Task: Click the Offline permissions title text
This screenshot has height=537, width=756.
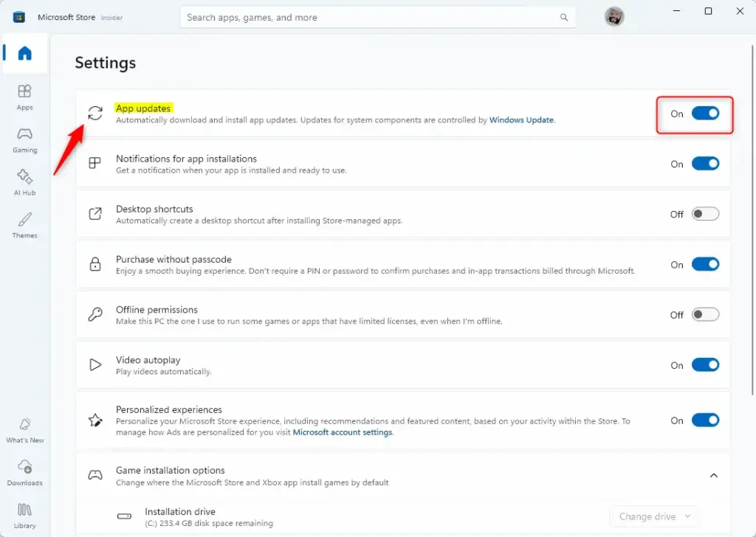Action: (x=157, y=310)
